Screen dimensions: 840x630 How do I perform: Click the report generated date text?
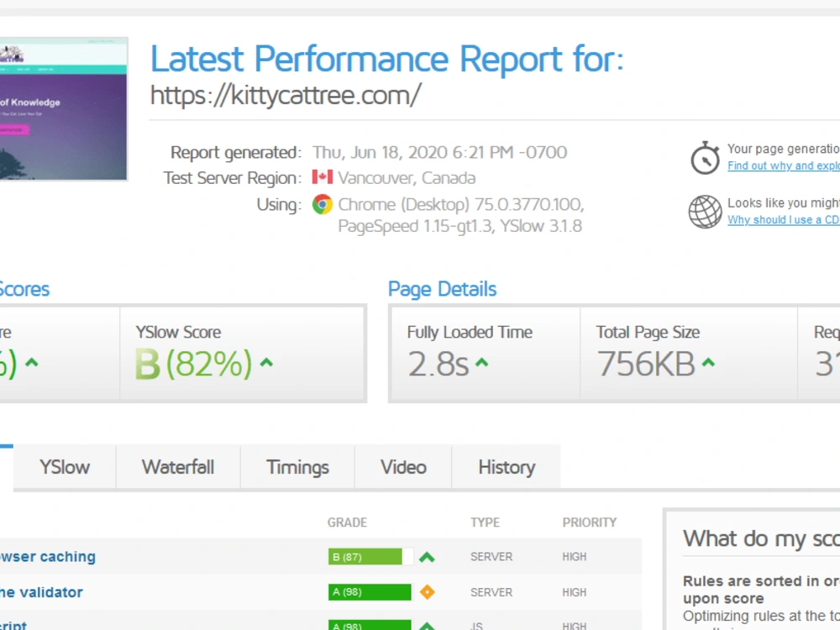point(439,152)
